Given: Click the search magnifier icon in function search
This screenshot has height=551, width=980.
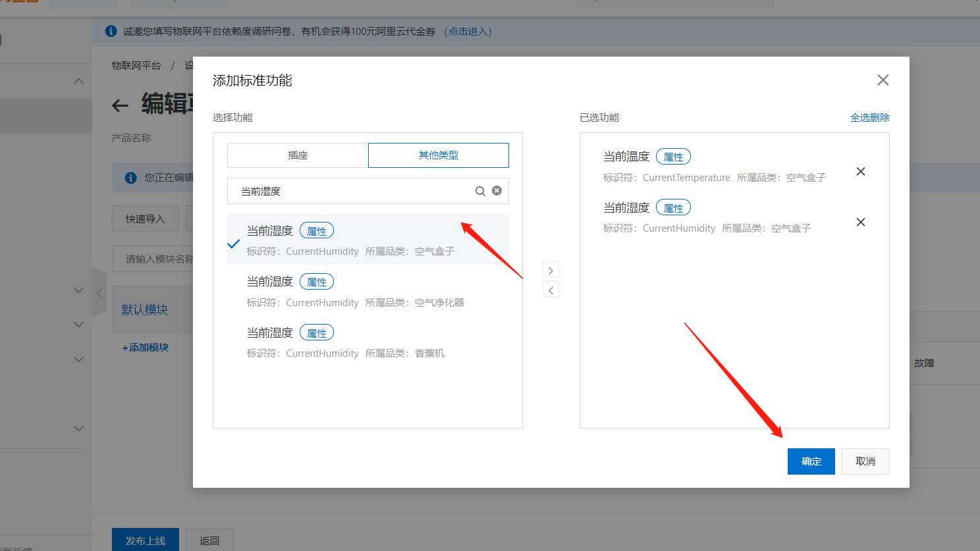Looking at the screenshot, I should (x=480, y=190).
